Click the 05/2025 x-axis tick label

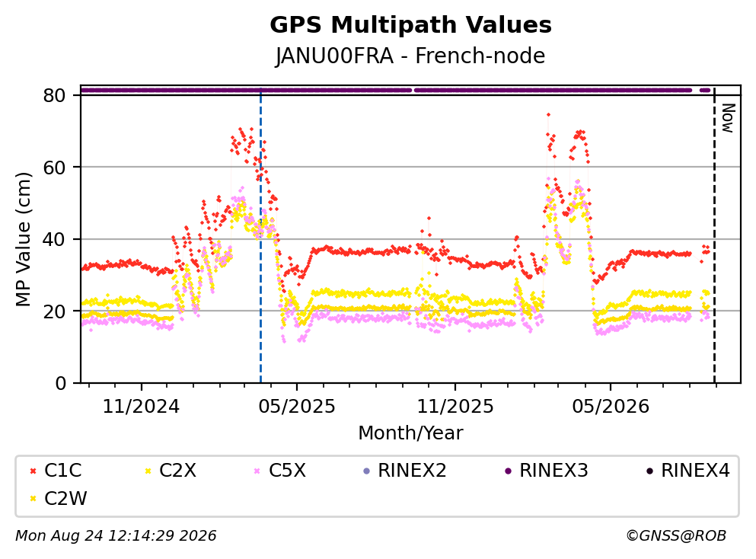[296, 407]
